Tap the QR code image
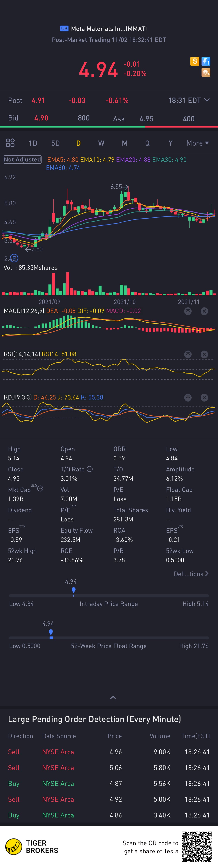 click(197, 846)
